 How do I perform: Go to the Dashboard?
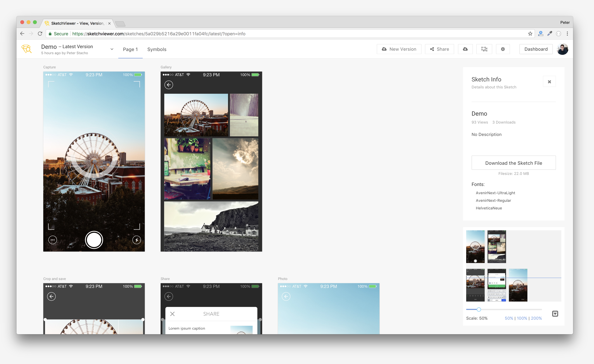click(536, 49)
